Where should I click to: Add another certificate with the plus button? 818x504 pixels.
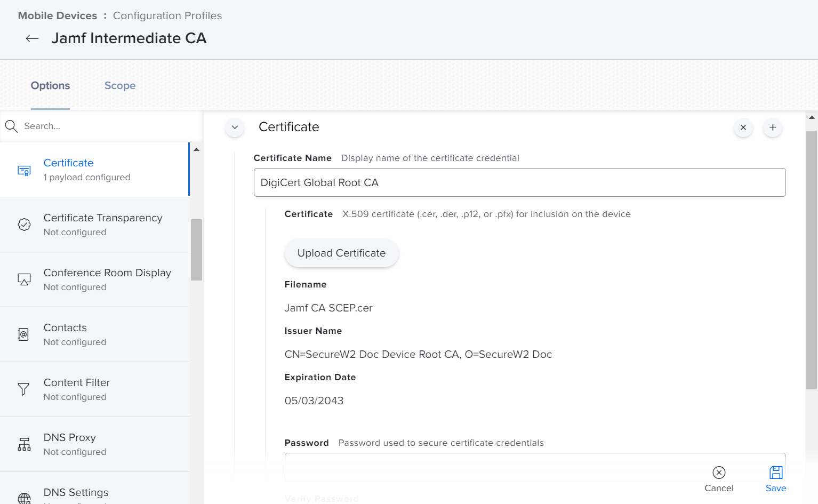(773, 127)
